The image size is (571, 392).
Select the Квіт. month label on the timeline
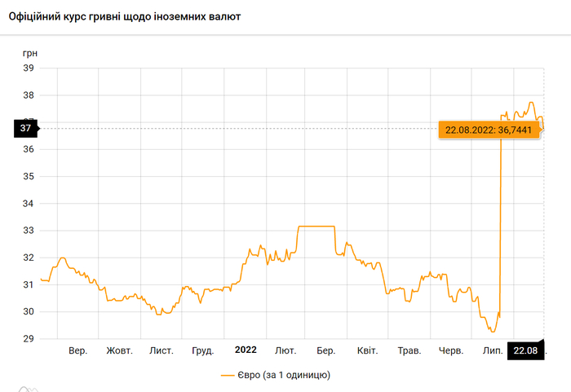(367, 350)
